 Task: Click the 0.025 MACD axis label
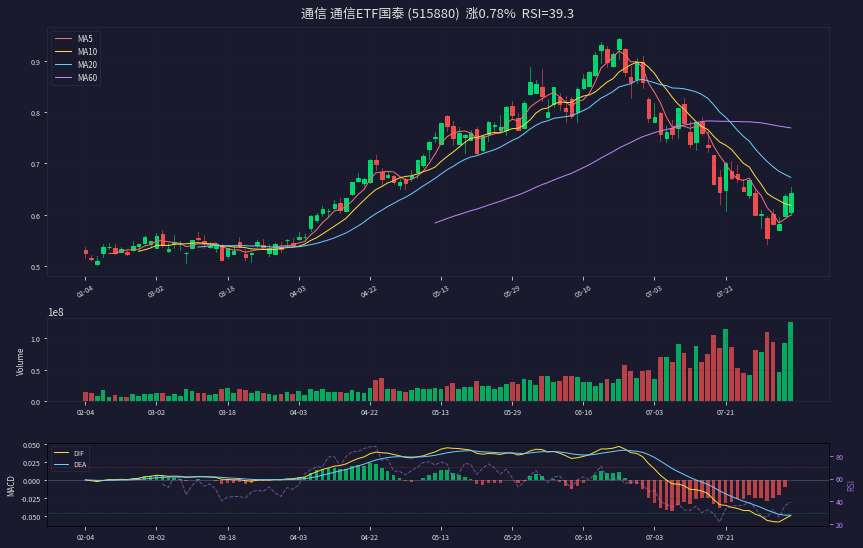click(x=31, y=463)
